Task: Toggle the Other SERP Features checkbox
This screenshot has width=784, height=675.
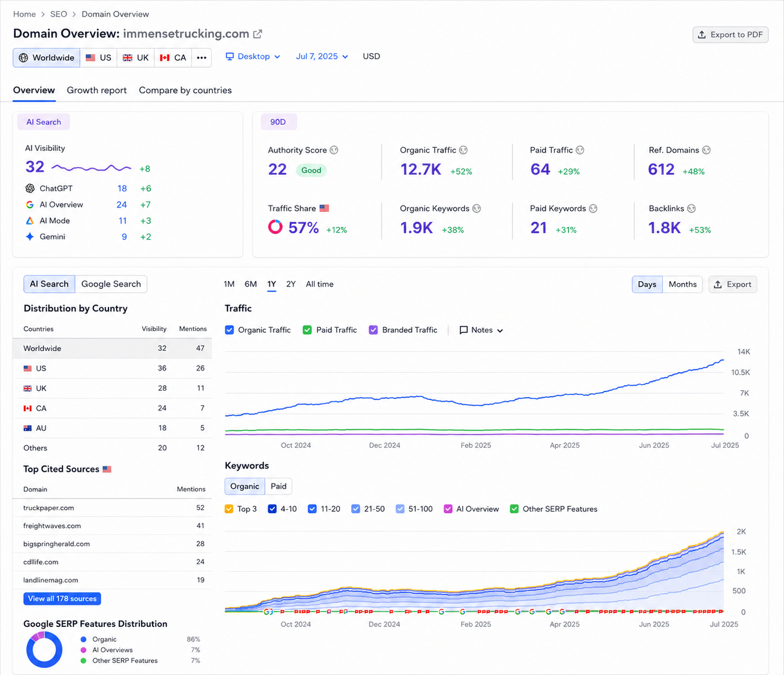Action: click(514, 509)
